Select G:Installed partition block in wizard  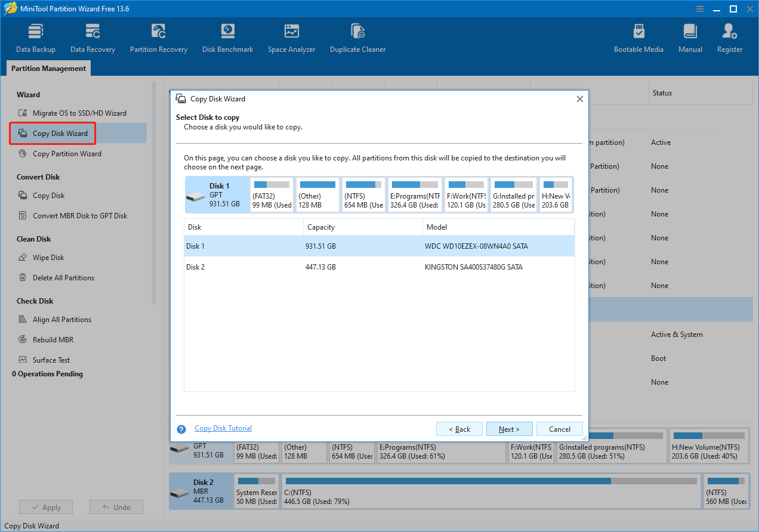pyautogui.click(x=514, y=195)
